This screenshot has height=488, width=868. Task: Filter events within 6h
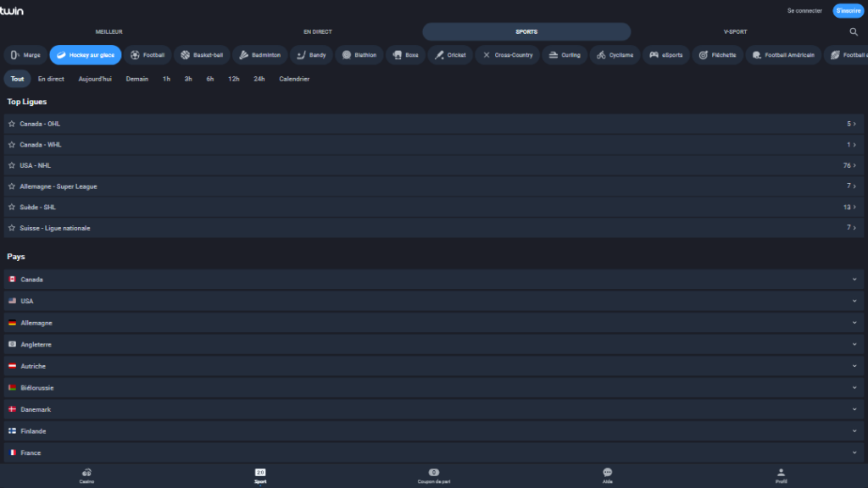point(210,79)
